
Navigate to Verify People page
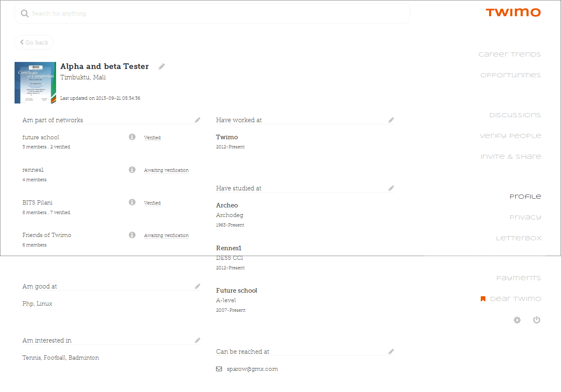[510, 136]
